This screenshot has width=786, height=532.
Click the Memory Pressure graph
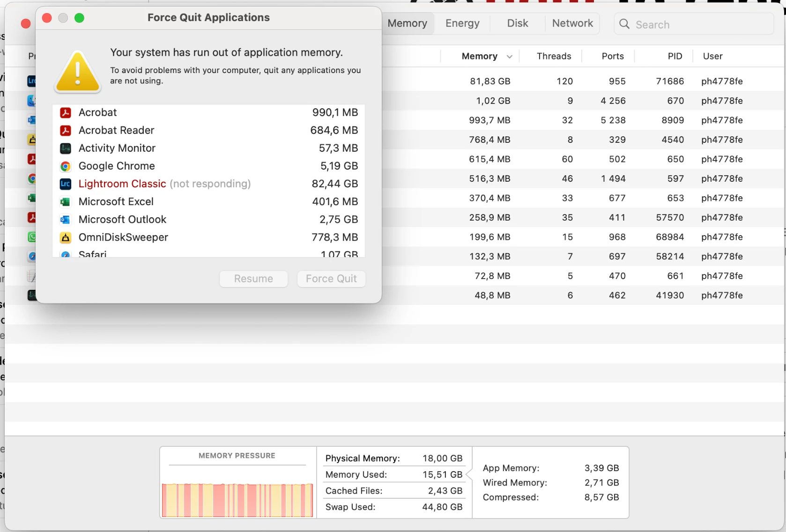click(x=237, y=500)
